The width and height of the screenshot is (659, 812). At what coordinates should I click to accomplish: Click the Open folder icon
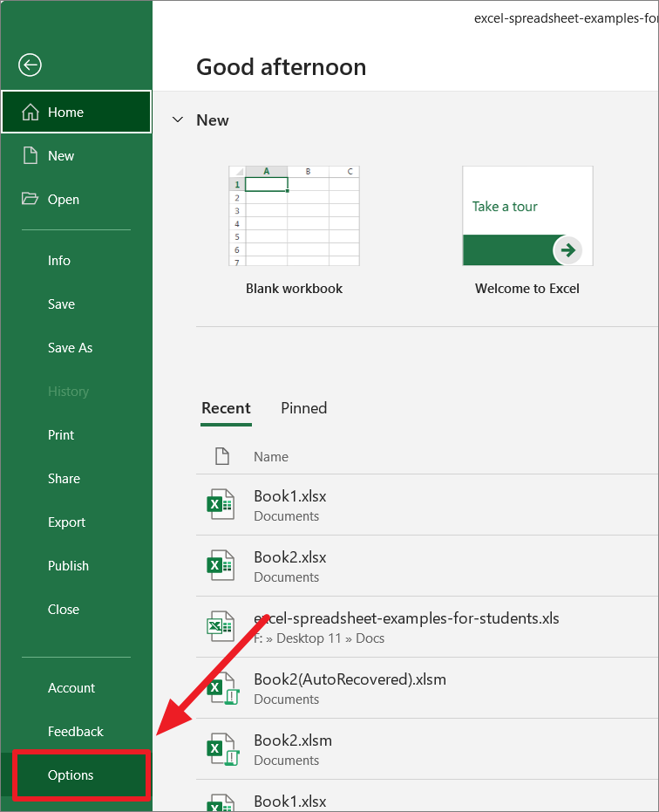click(30, 198)
